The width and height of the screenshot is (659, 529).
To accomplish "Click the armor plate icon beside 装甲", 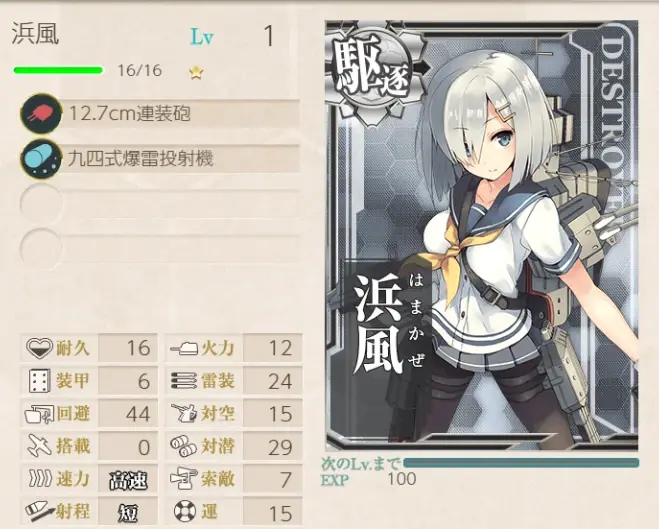I will (40, 381).
